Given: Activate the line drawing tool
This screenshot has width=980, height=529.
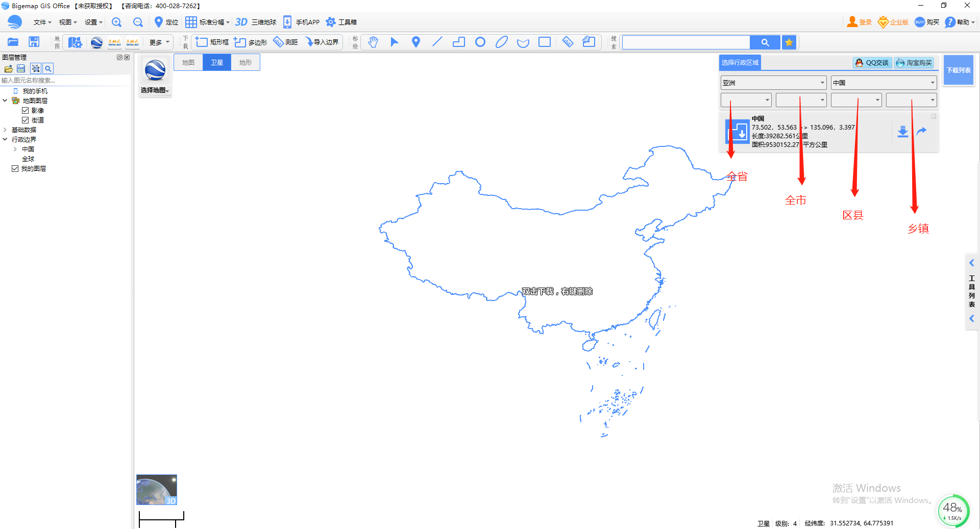Looking at the screenshot, I should click(x=437, y=42).
